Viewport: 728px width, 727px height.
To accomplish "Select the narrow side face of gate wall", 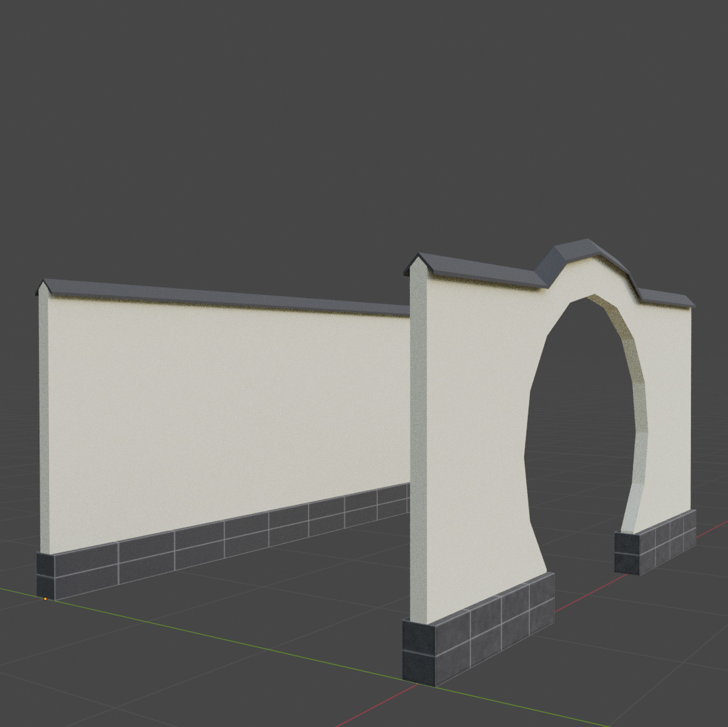I will point(418,445).
